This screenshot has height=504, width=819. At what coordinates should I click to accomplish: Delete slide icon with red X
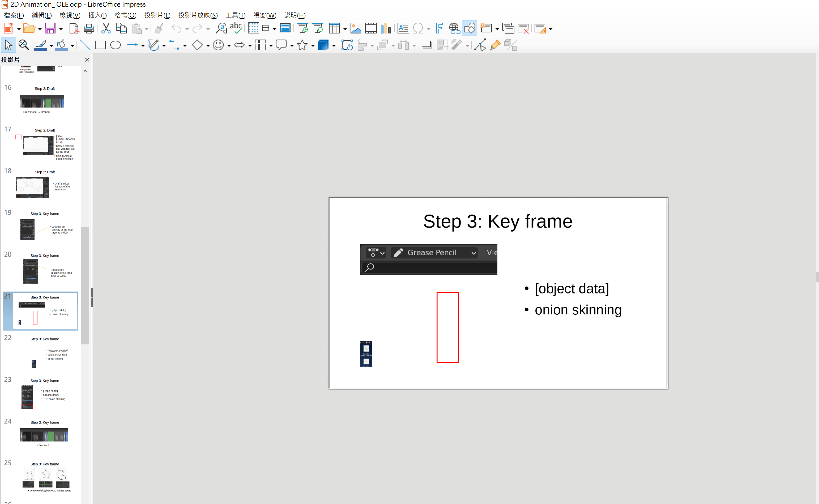point(523,29)
